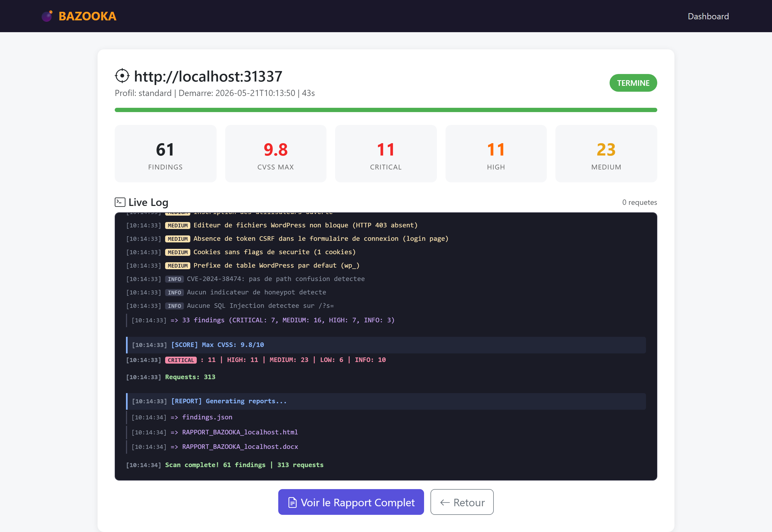The width and height of the screenshot is (772, 532).
Task: Select the 61 FINDINGS card
Action: click(166, 154)
